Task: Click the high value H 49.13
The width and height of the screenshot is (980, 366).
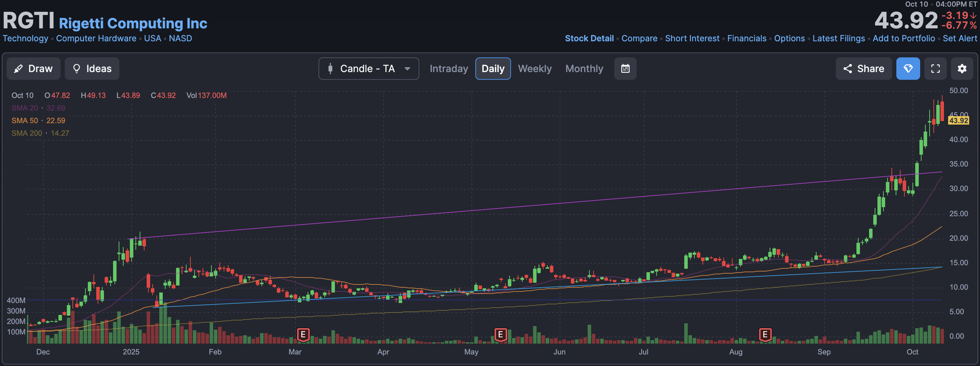Action: click(93, 96)
